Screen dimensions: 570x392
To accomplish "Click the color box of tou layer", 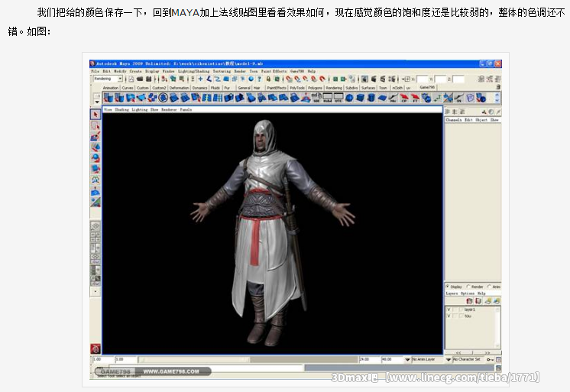I will click(461, 316).
